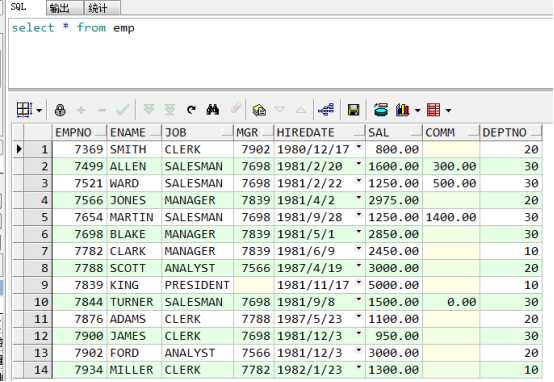Click the FORD name cell

coord(134,353)
